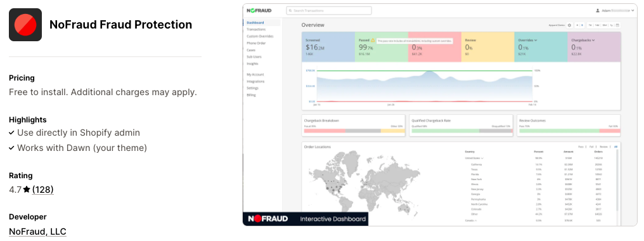Click the NoFraud red circle app icon
This screenshot has width=644, height=241.
coord(25,25)
